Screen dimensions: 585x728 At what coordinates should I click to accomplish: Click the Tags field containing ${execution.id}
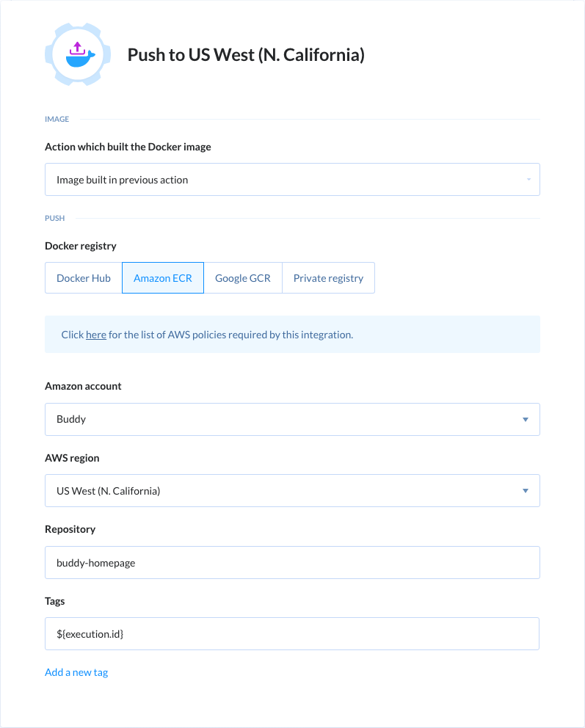click(292, 634)
